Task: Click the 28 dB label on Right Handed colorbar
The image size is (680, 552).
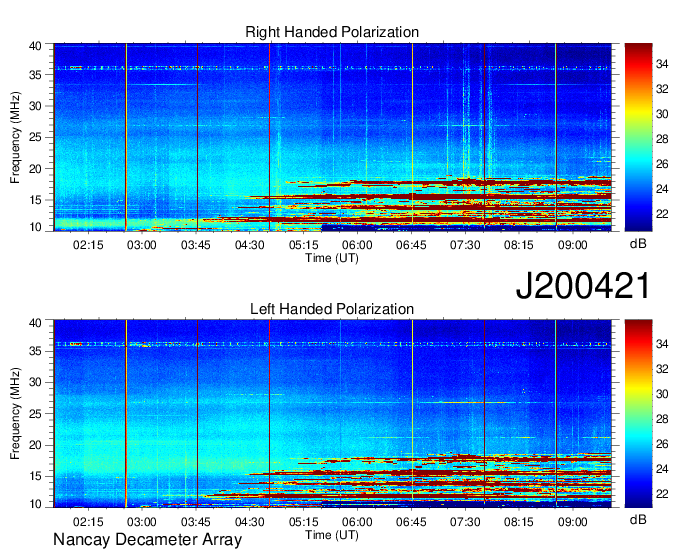Action: (x=662, y=139)
